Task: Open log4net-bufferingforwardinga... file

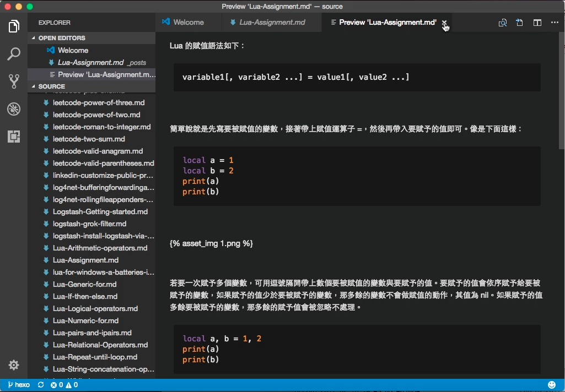Action: pyautogui.click(x=92, y=188)
